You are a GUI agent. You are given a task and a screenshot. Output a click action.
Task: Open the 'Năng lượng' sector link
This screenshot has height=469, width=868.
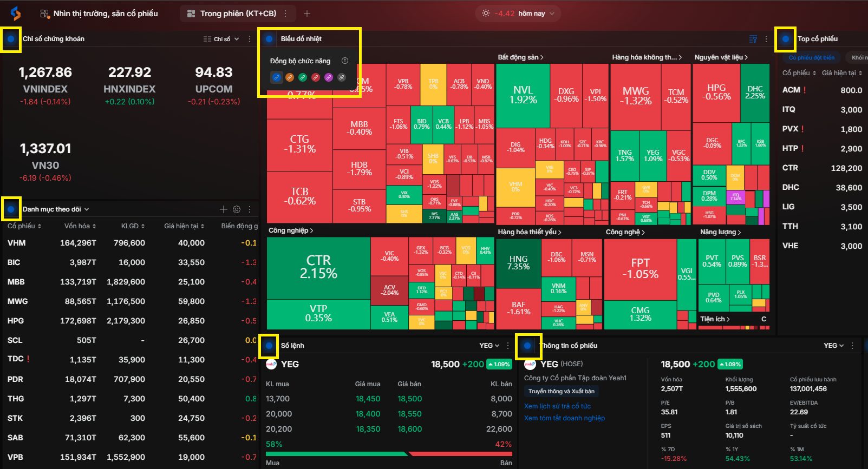(720, 232)
